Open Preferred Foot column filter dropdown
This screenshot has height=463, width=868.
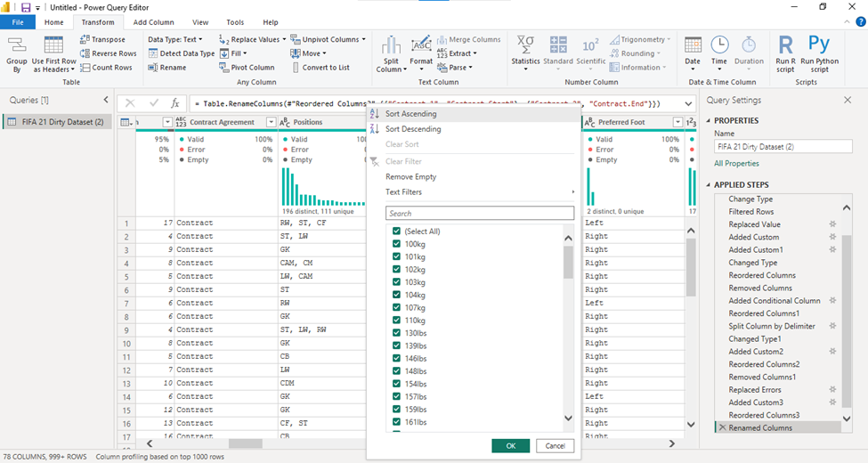point(677,122)
